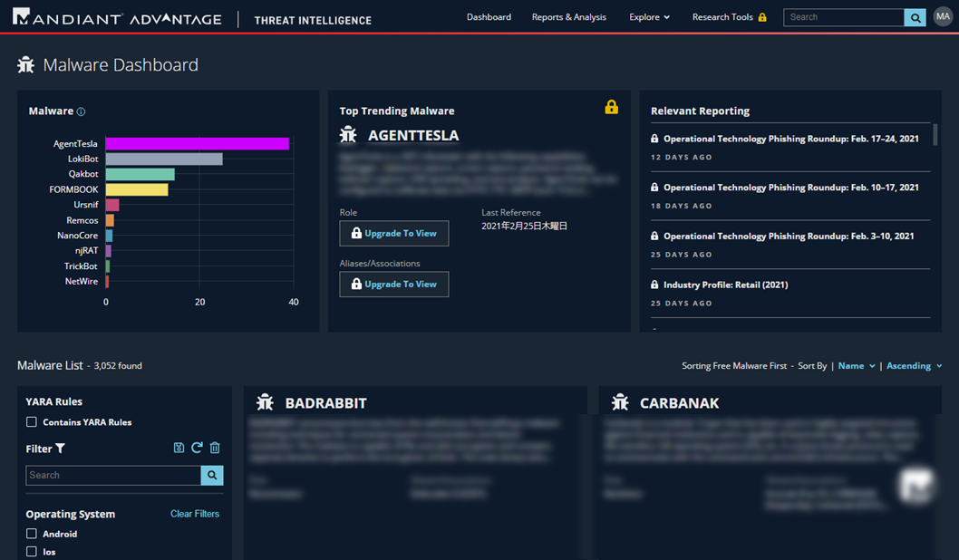This screenshot has height=560, width=959.
Task: Click the Mandiant Advantage logo
Action: (117, 18)
